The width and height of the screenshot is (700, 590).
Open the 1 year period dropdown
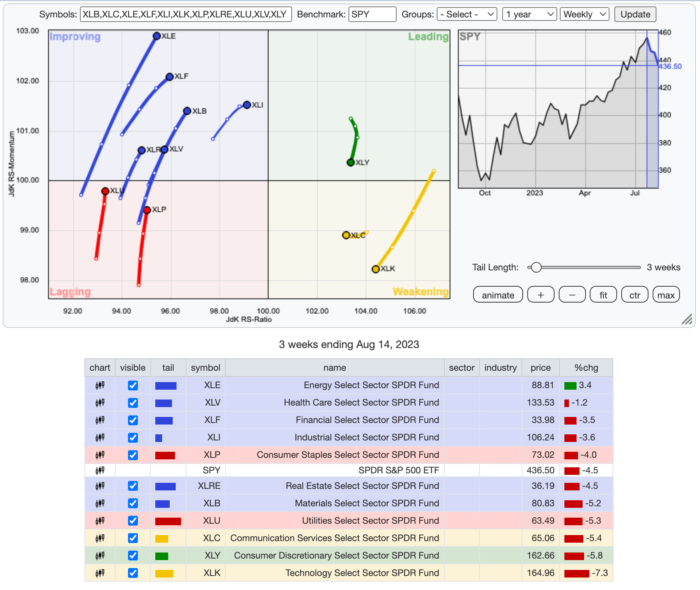pyautogui.click(x=530, y=14)
